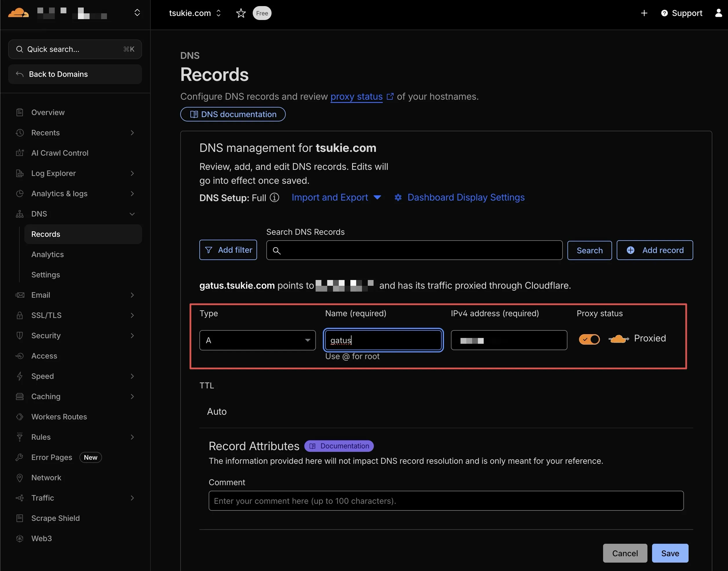The image size is (728, 571).
Task: Open Web3 from the sidebar icon
Action: [x=20, y=538]
